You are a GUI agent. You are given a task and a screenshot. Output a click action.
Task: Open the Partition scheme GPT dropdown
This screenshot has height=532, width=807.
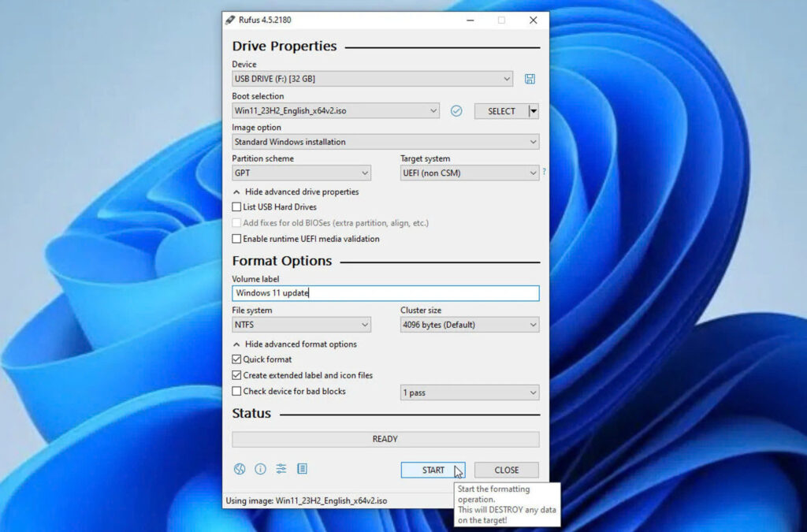coord(301,173)
